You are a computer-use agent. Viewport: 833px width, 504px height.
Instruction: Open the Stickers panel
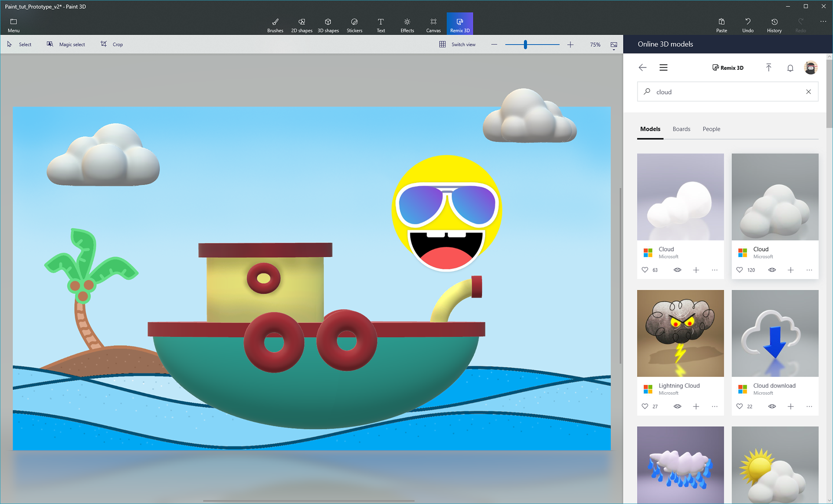(x=354, y=25)
